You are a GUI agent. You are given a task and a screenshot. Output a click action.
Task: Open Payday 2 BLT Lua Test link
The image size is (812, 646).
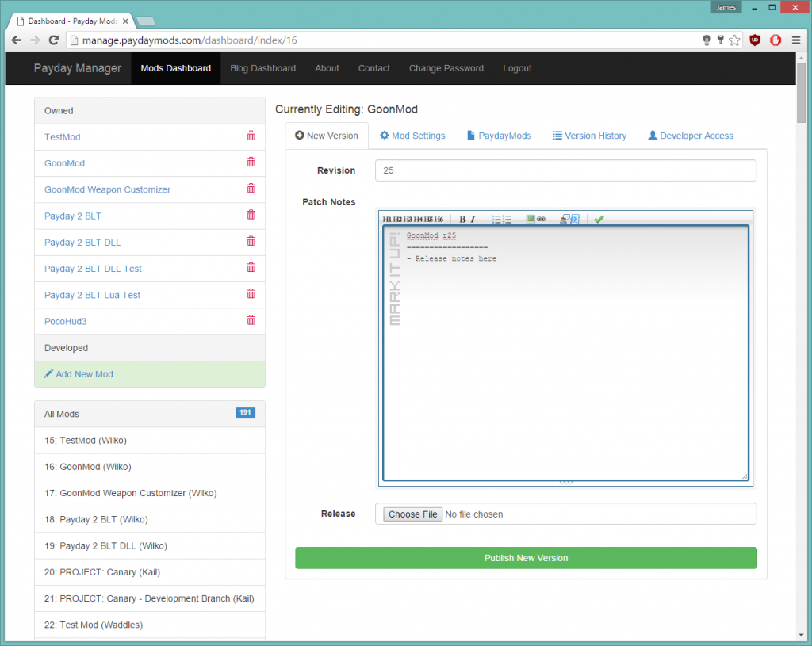(x=92, y=295)
